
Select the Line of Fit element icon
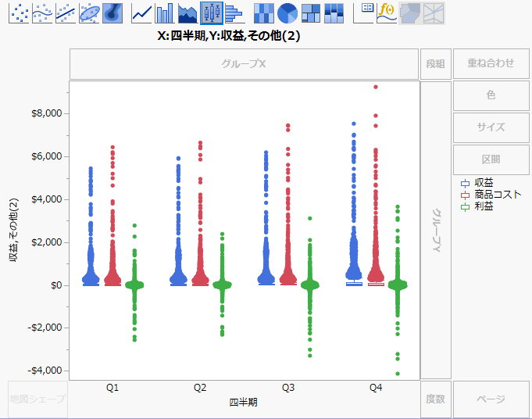click(x=66, y=13)
